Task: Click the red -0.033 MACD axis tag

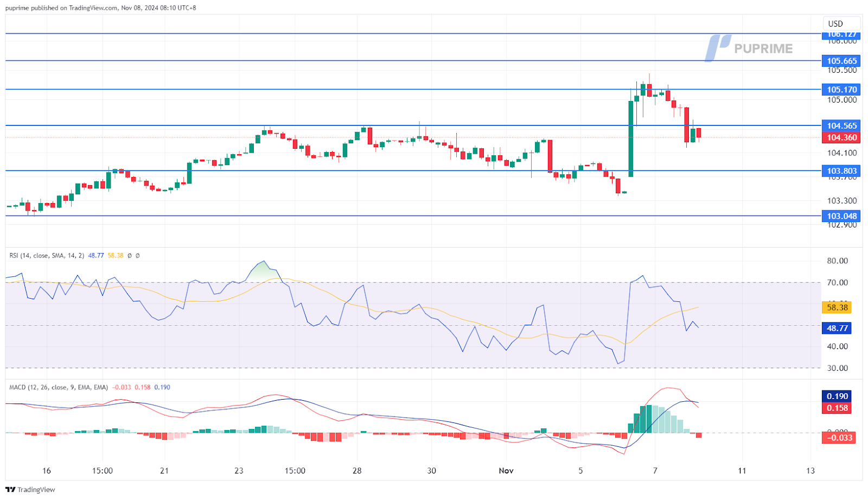Action: click(839, 438)
